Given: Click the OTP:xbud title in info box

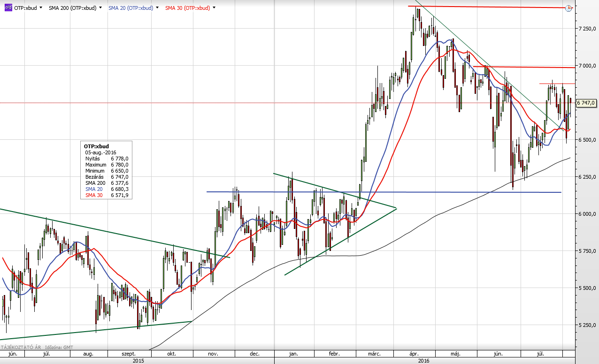Looking at the screenshot, I should 96,146.
